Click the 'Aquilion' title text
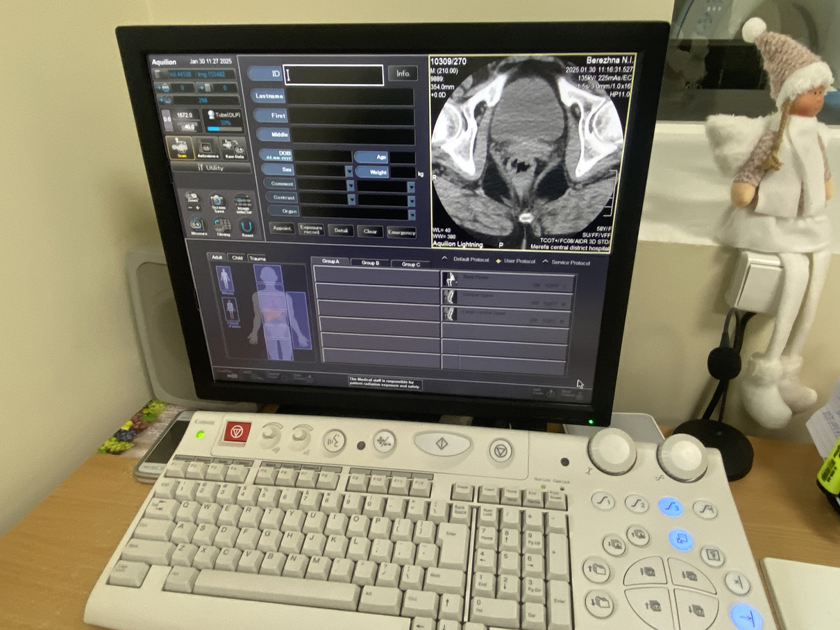Screen dimensions: 840x630 tap(164, 62)
